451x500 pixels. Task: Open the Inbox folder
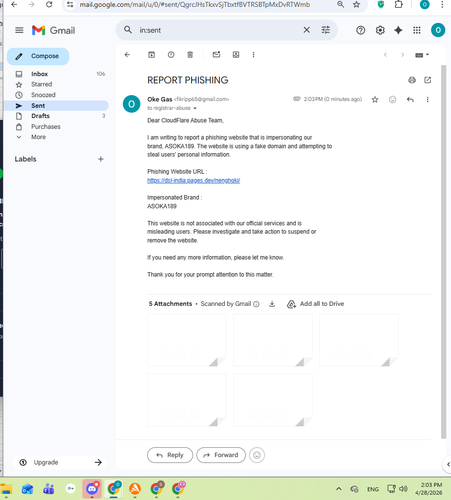pos(57,74)
